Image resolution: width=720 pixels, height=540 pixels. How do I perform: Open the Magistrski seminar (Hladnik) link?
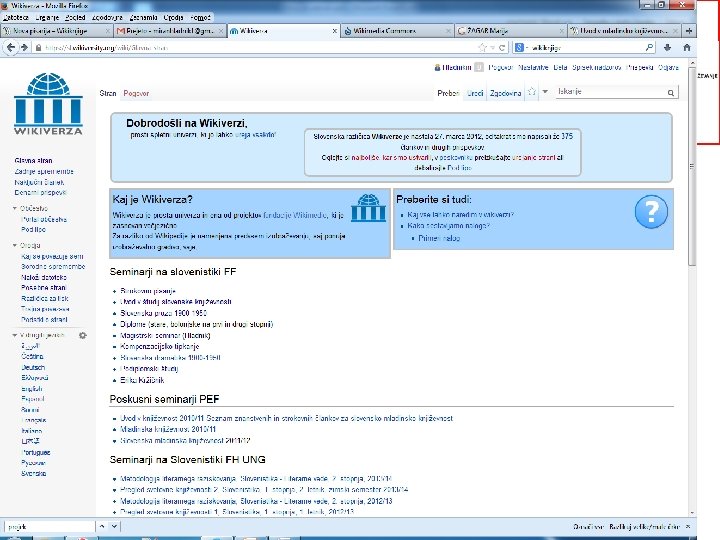[165, 336]
